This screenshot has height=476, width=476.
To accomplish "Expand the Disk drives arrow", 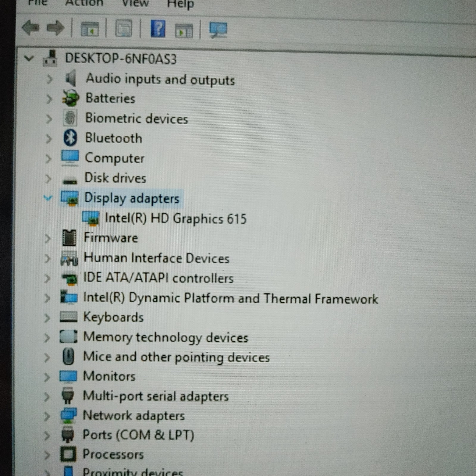I will 48,178.
